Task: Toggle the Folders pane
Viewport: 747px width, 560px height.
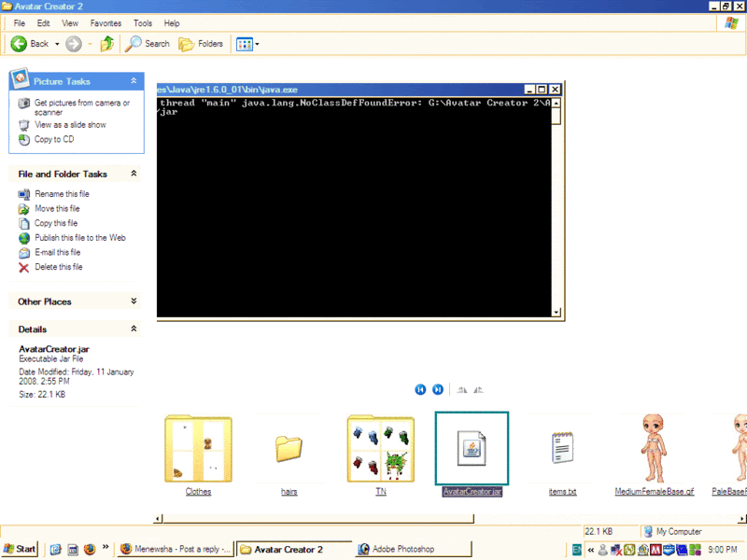Action: (201, 44)
